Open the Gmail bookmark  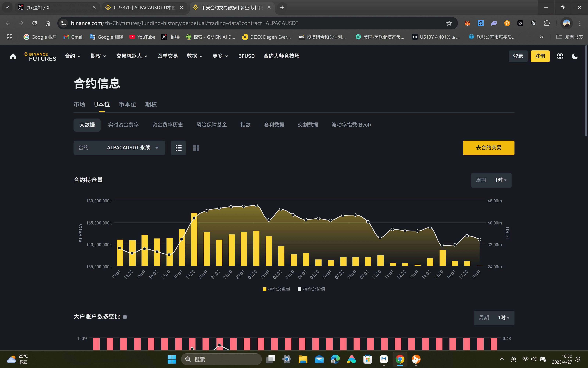(73, 37)
